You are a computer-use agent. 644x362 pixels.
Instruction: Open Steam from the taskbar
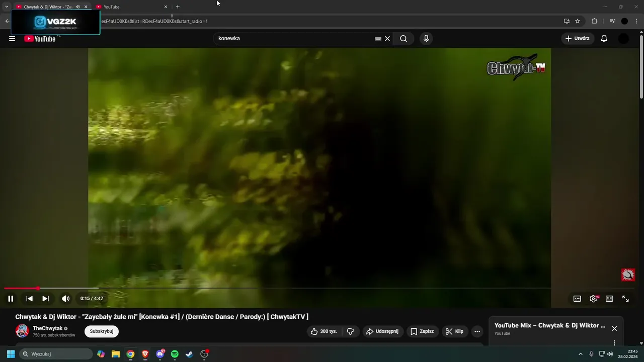point(189,354)
